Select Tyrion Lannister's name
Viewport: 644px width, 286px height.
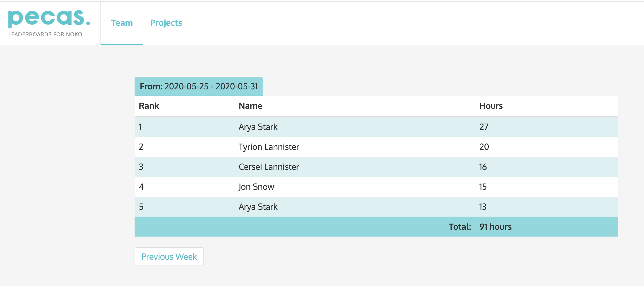click(x=269, y=147)
